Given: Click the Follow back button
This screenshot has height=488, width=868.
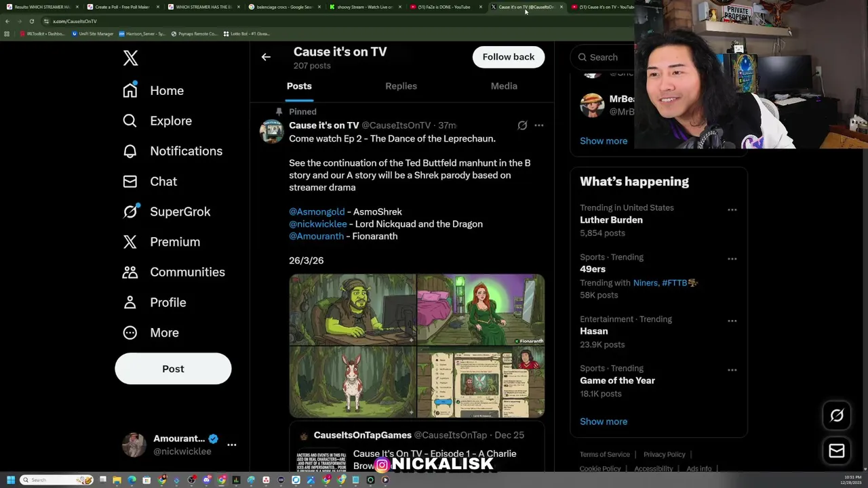Looking at the screenshot, I should point(509,57).
